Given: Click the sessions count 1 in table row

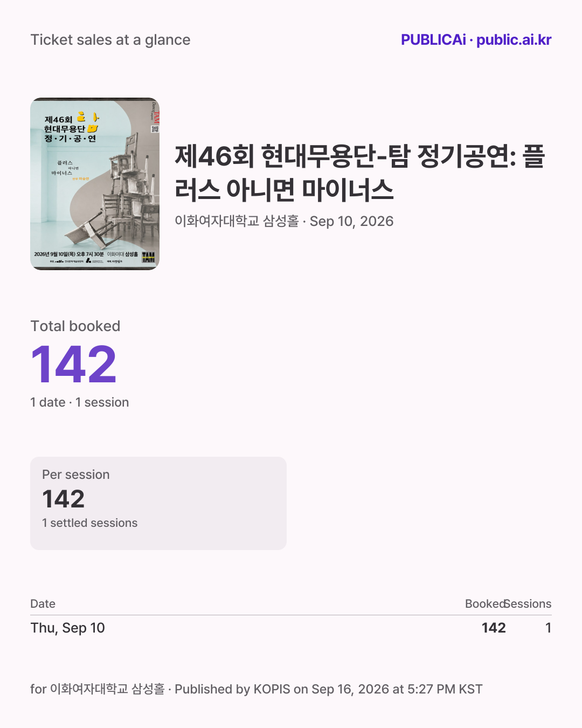Looking at the screenshot, I should [548, 628].
